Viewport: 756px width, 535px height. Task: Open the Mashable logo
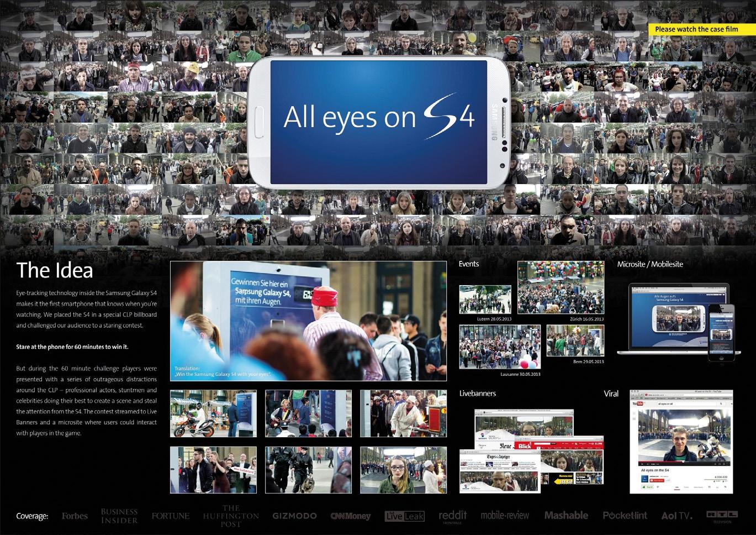coord(566,516)
